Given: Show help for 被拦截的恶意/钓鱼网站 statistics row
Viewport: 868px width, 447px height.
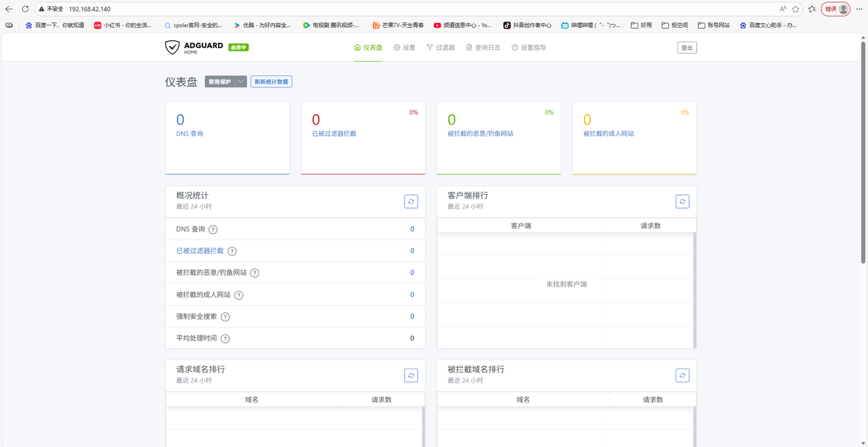Looking at the screenshot, I should [x=255, y=273].
